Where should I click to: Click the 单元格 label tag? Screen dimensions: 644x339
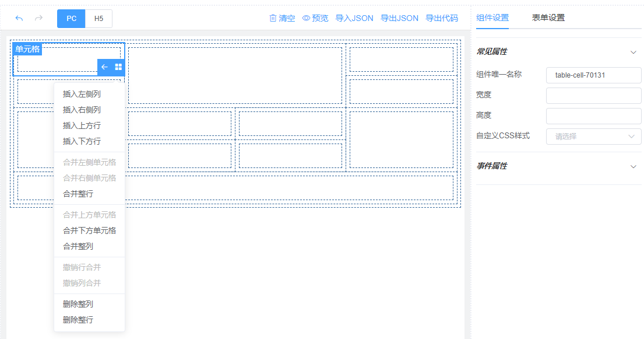[27, 49]
